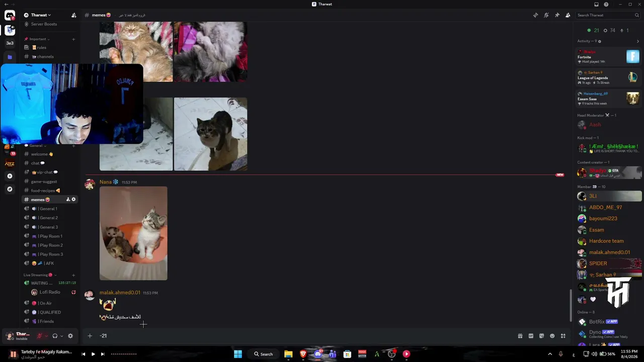Open the Discord inbox

[596, 4]
